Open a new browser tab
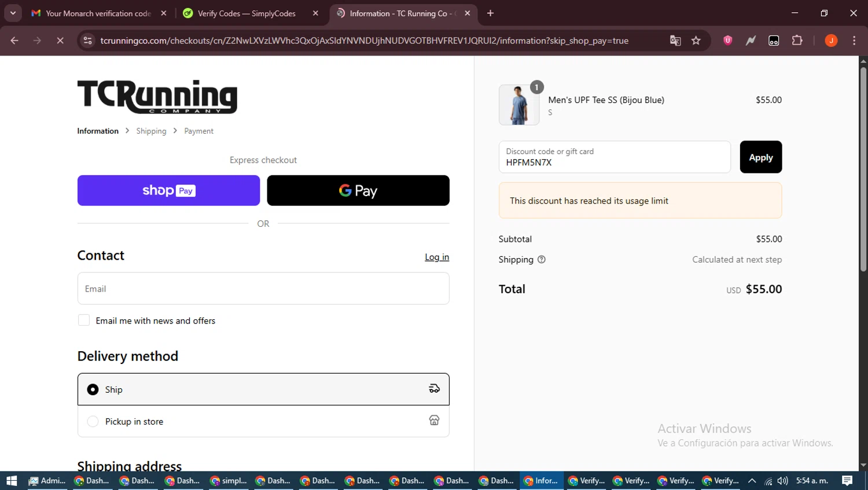Image resolution: width=868 pixels, height=490 pixels. coord(490,13)
